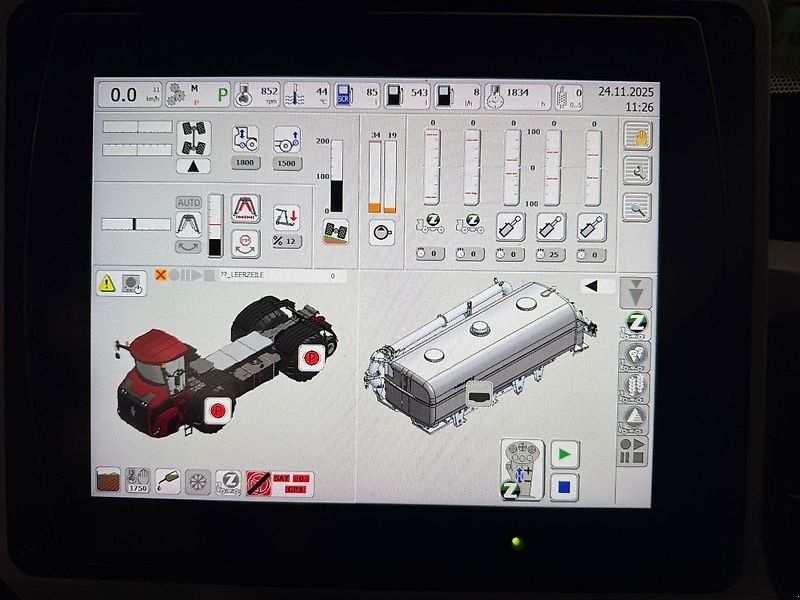Set the 1800 rpm engine speed preset
Screen dimensions: 800x600
[245, 163]
